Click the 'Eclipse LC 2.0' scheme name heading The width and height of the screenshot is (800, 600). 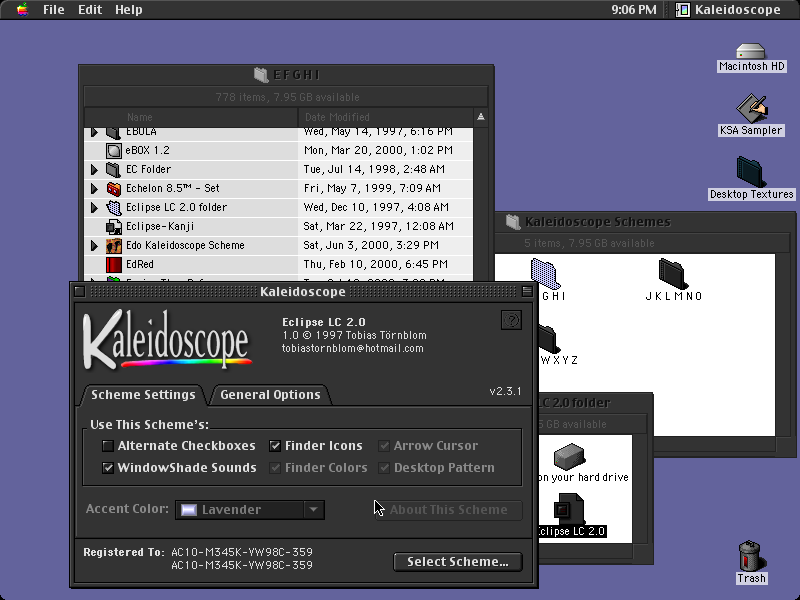point(324,322)
